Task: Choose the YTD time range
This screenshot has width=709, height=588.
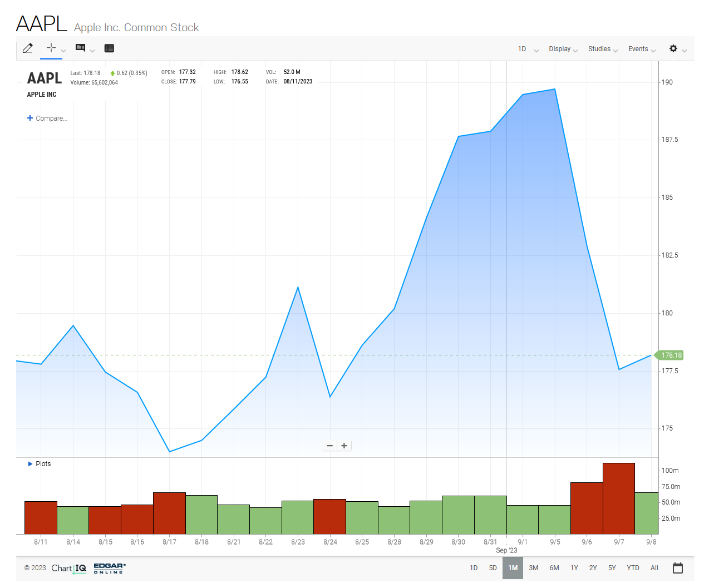Action: click(633, 568)
